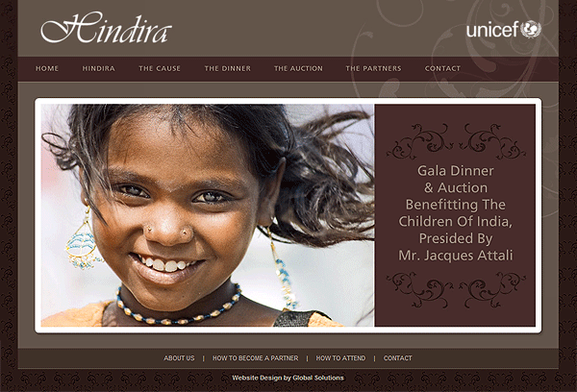
Task: Click the Hindira script logo
Action: [x=106, y=28]
